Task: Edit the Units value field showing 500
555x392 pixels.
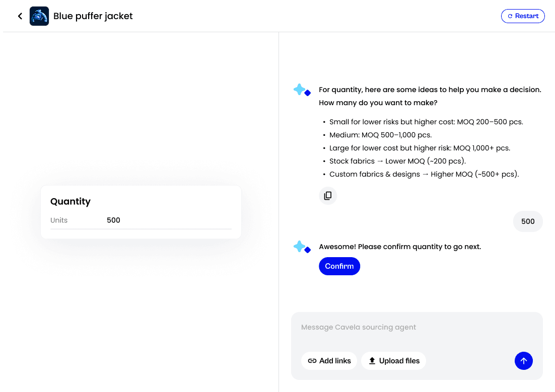Action: pos(169,220)
